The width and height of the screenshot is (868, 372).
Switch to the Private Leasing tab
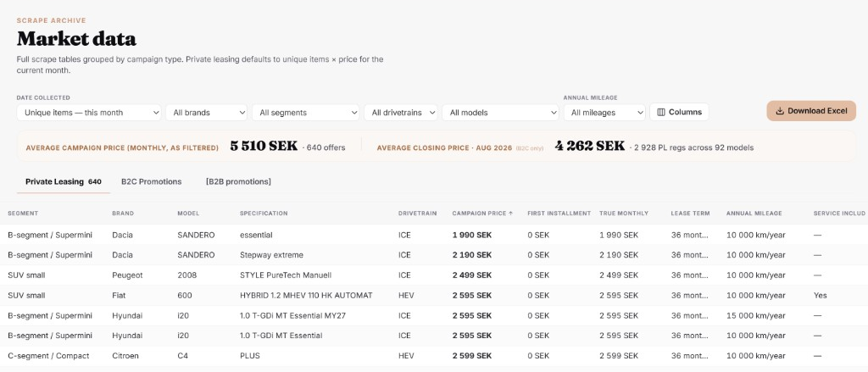coord(64,181)
